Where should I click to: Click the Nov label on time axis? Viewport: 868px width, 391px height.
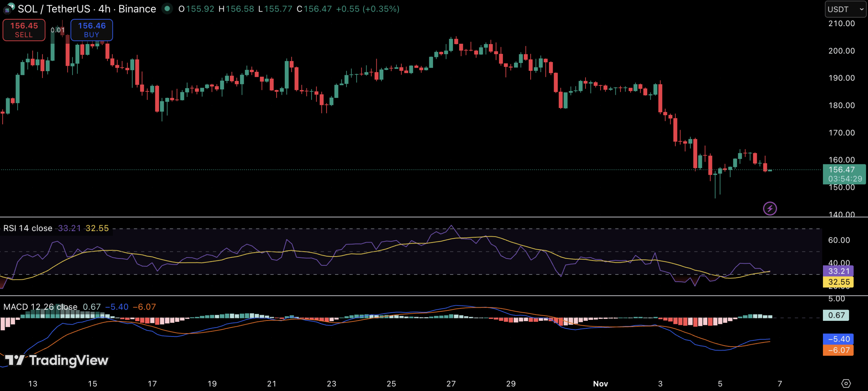600,384
